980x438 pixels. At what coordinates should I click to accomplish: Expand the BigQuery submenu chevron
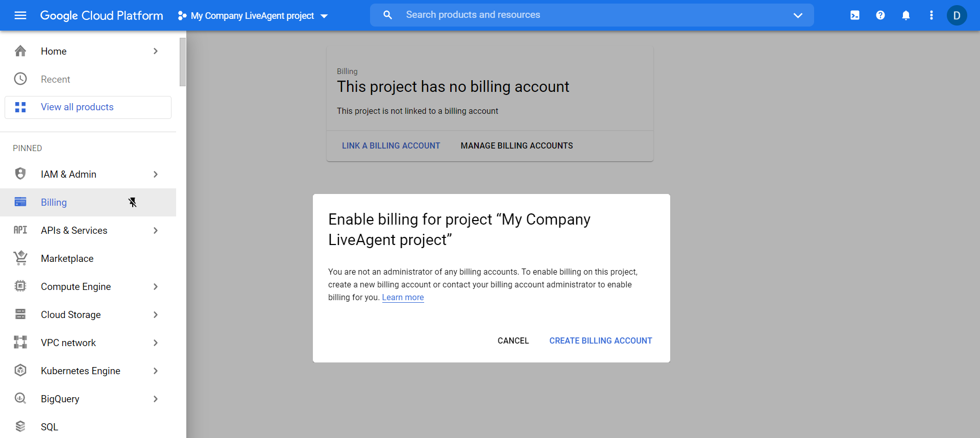click(x=156, y=399)
